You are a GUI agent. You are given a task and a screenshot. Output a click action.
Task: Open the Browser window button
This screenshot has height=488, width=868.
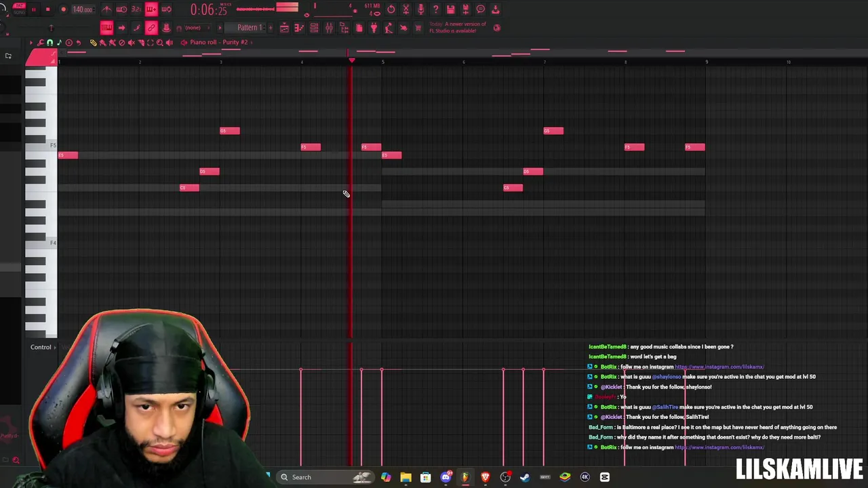point(344,28)
